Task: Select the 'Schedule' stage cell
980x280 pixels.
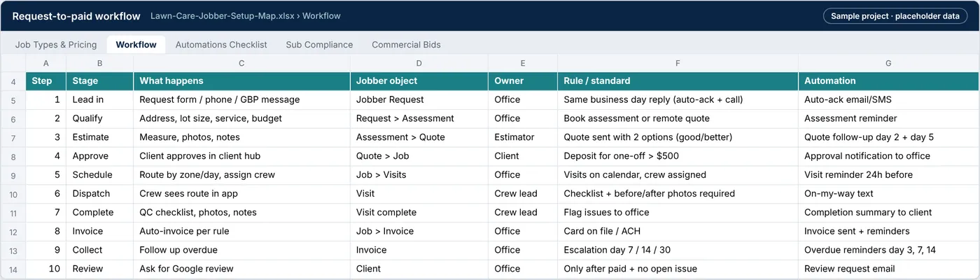Action: point(100,175)
